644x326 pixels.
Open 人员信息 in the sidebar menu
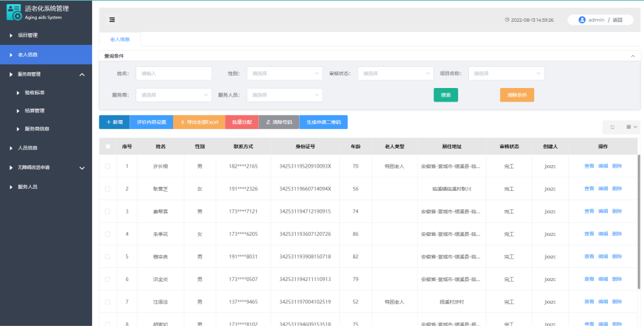(28, 147)
